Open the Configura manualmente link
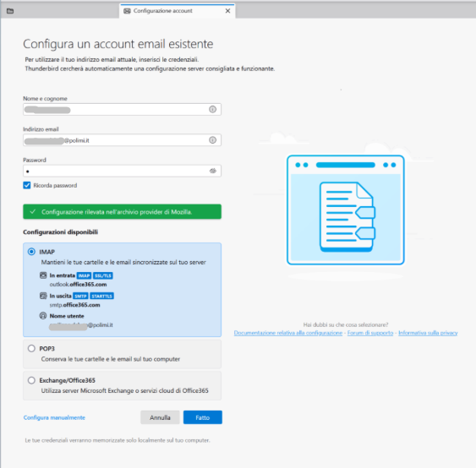 click(x=54, y=417)
